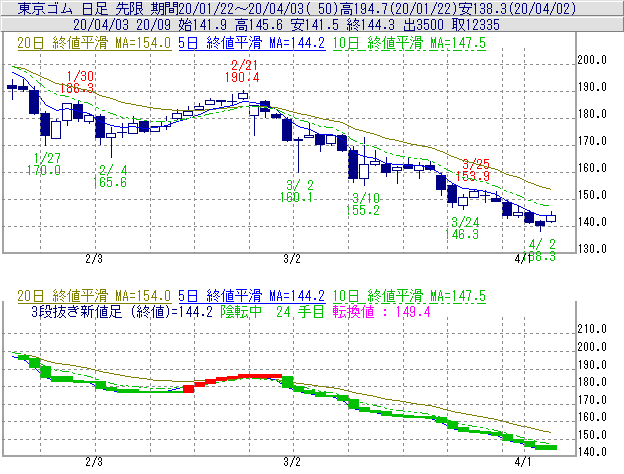
Task: Select the 1/27 170.0 low label
Action: pyautogui.click(x=44, y=164)
